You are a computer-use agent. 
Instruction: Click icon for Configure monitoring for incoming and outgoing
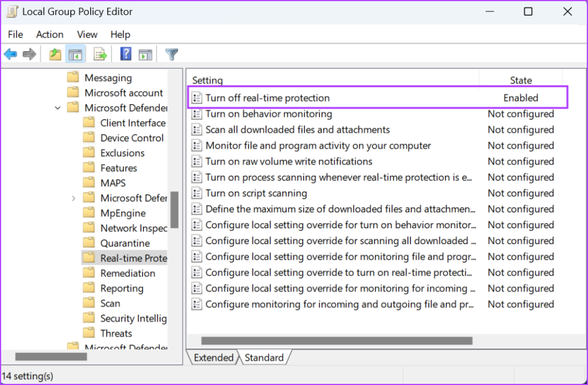[x=196, y=305]
